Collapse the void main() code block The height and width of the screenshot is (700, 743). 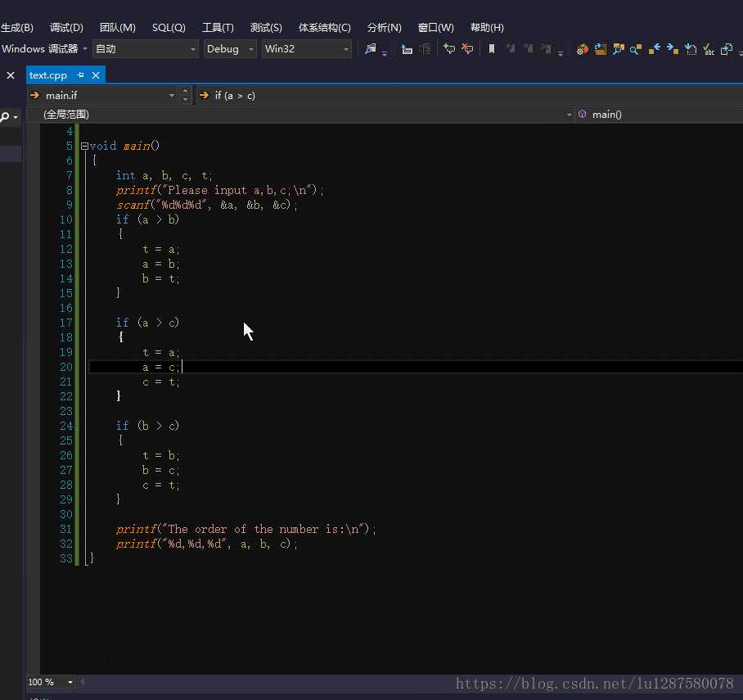[x=84, y=146]
